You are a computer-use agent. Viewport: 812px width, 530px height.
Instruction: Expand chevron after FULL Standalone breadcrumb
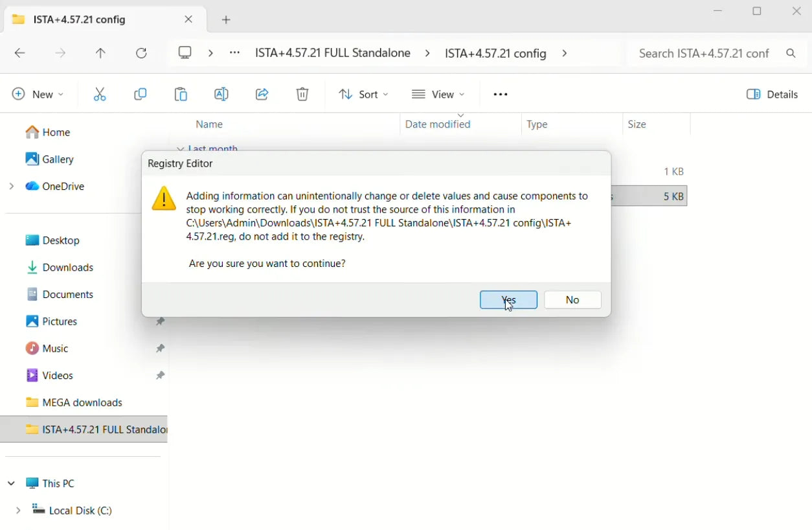pos(427,53)
